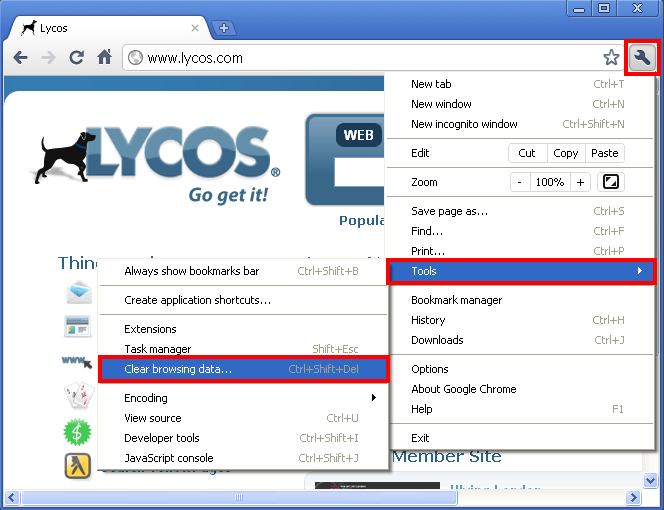Click horizontal scrollbar right arrow
664x510 pixels.
pyautogui.click(x=634, y=497)
